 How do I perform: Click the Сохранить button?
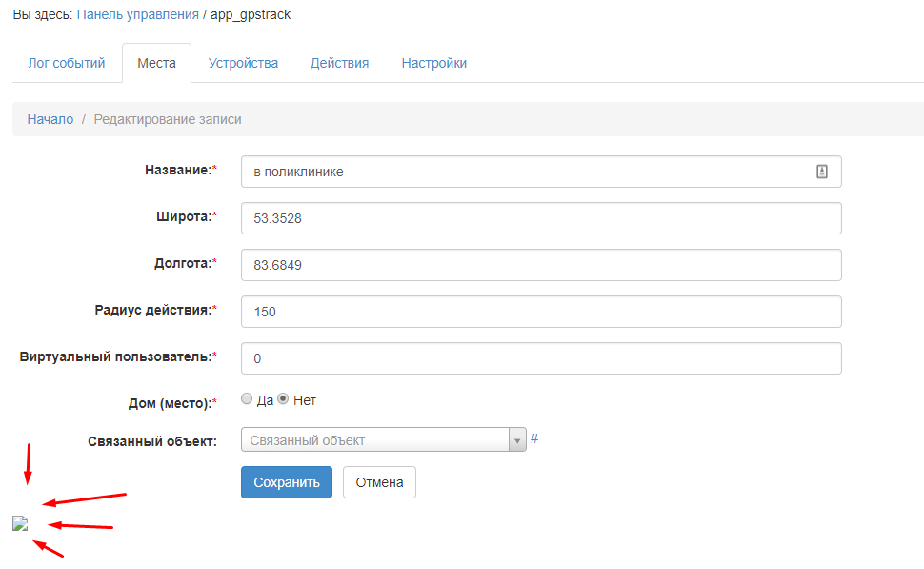click(x=287, y=482)
